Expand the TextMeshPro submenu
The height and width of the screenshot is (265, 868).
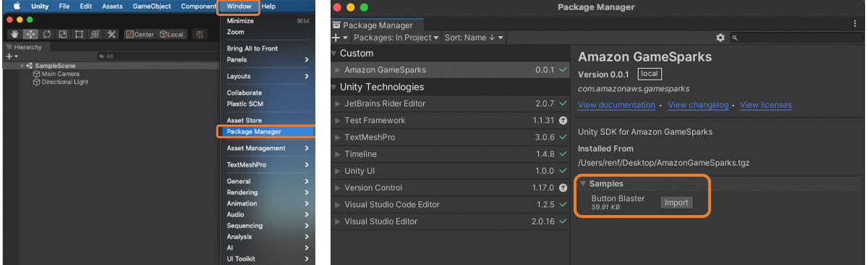[x=268, y=164]
